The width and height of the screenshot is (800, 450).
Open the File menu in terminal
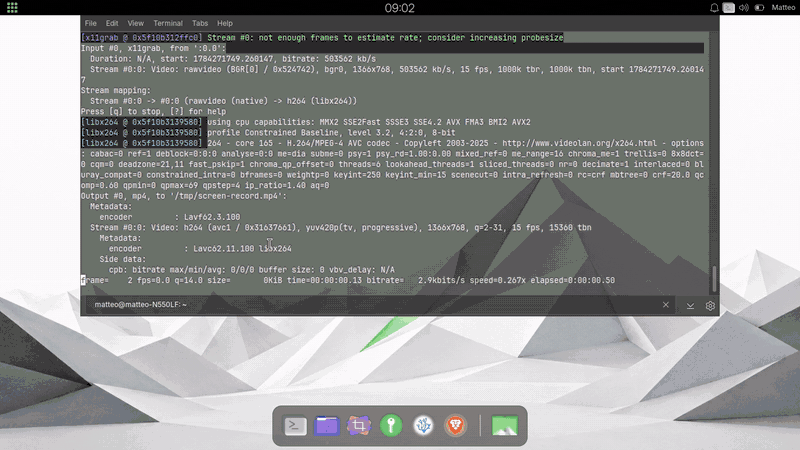click(91, 23)
